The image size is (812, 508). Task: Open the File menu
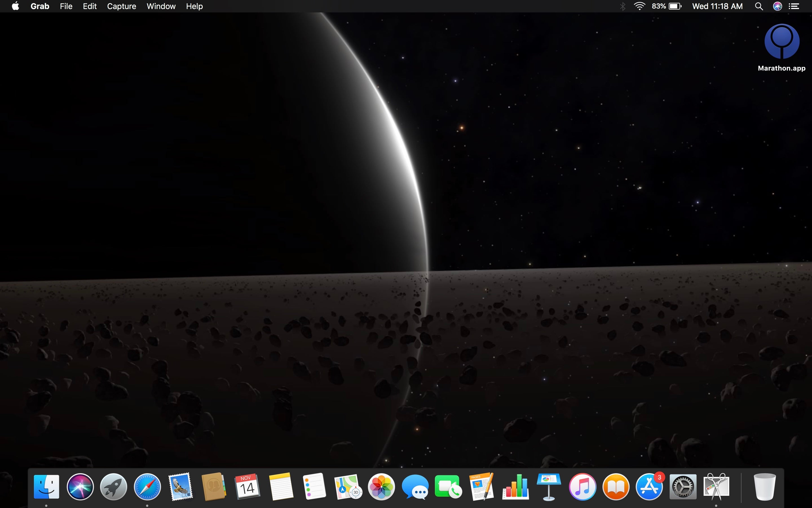click(66, 6)
